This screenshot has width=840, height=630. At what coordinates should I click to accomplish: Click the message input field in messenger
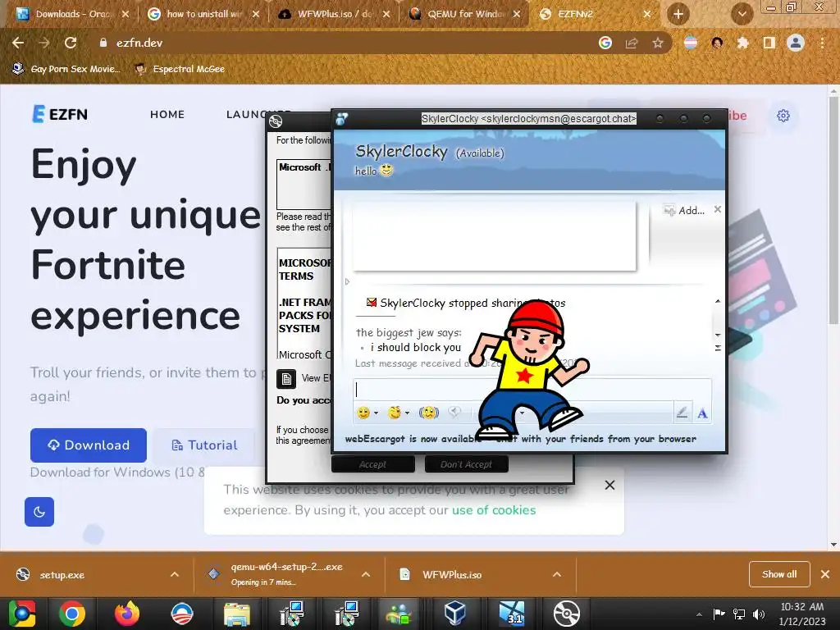pos(532,390)
